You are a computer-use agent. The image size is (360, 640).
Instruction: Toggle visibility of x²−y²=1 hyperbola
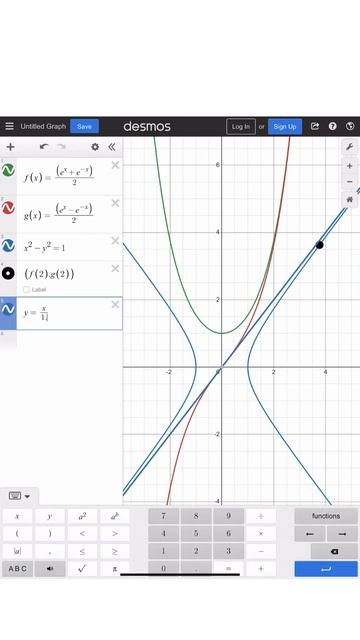click(x=8, y=245)
